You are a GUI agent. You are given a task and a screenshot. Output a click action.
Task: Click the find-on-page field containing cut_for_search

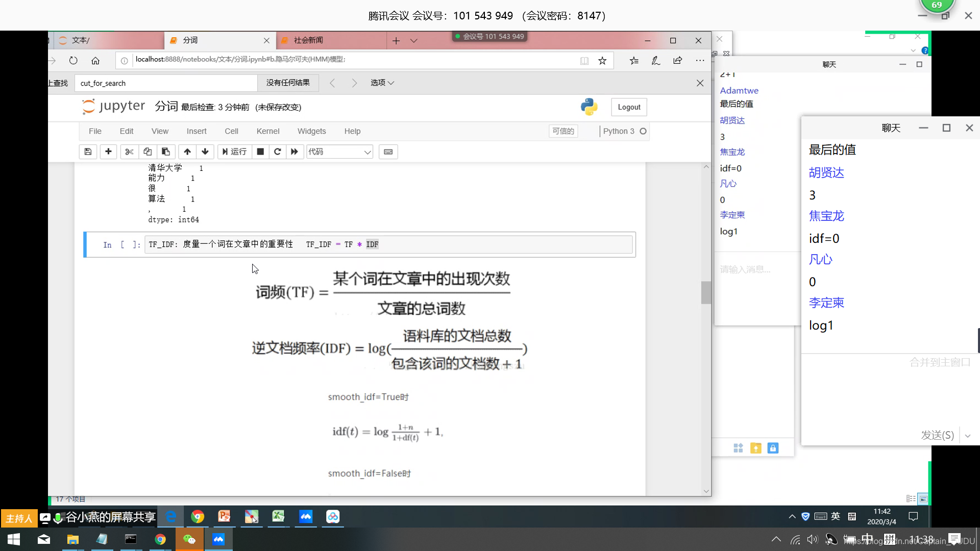point(166,83)
